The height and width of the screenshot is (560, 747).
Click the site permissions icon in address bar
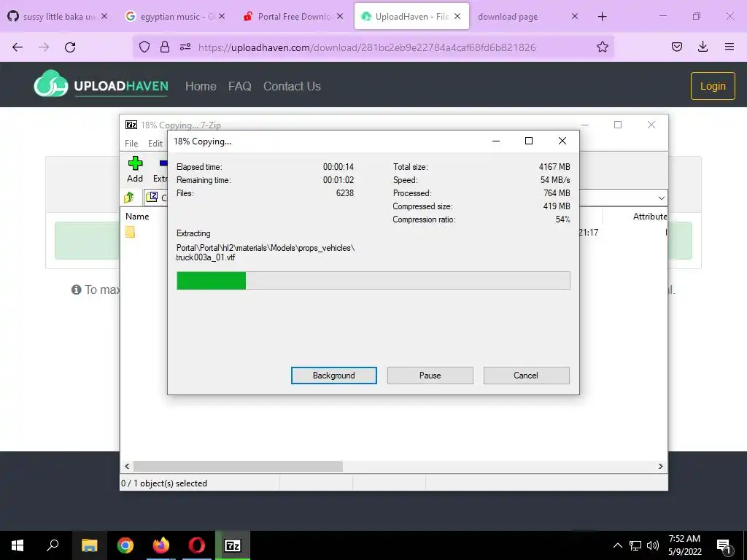click(185, 47)
